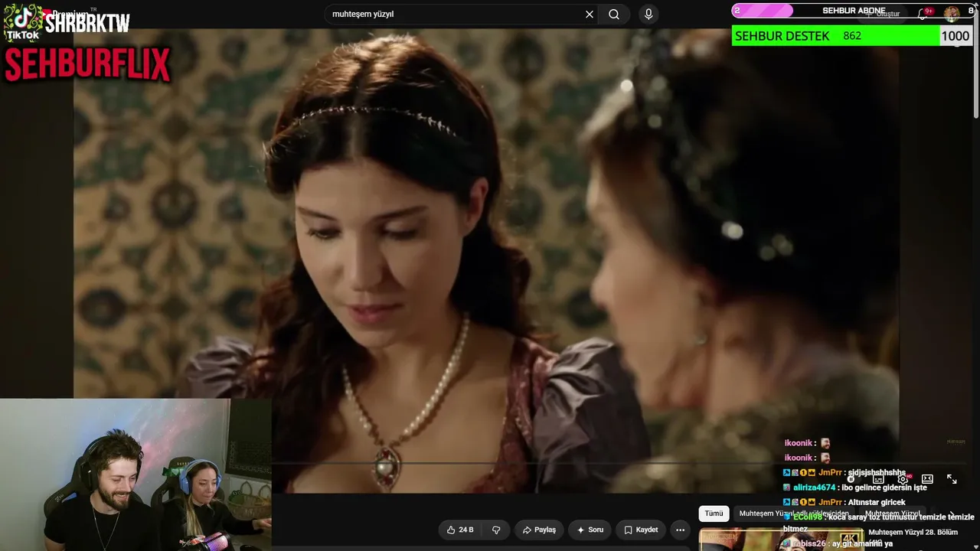
Task: Toggle subtitles on the video player
Action: [x=878, y=479]
